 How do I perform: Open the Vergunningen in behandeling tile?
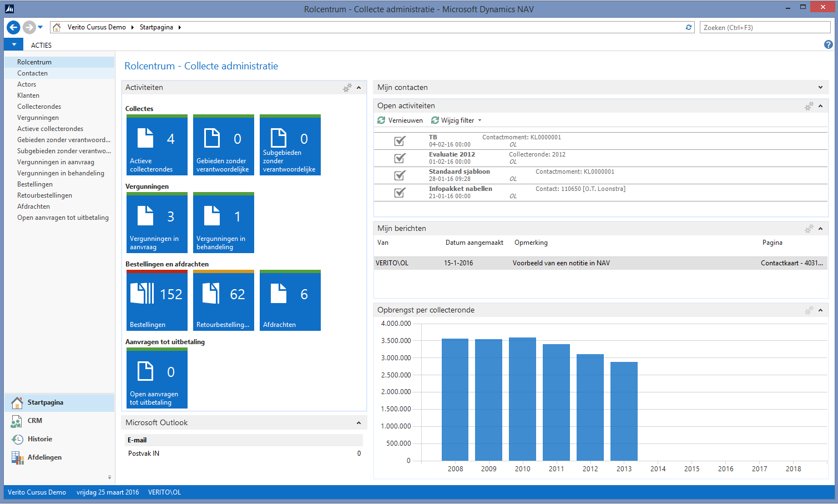pos(224,223)
